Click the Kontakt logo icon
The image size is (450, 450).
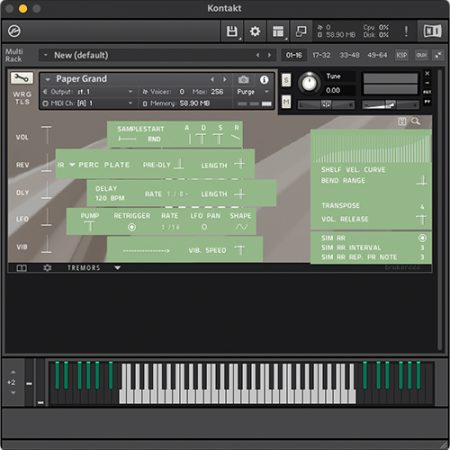pyautogui.click(x=14, y=31)
